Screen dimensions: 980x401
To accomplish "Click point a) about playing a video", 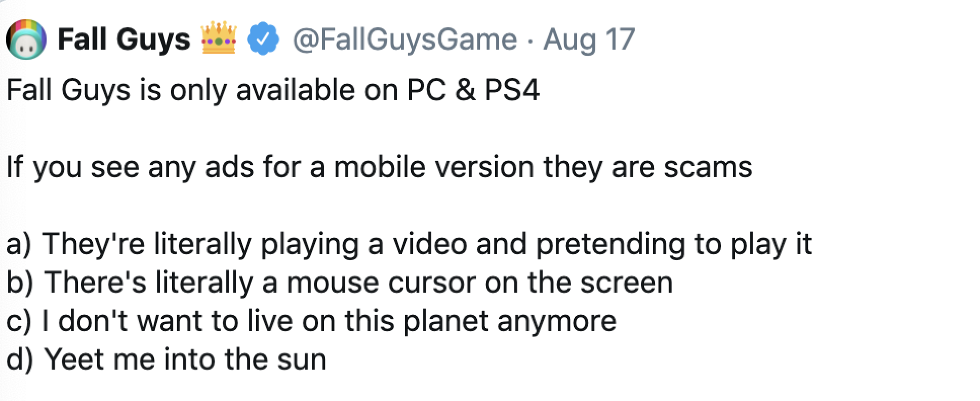I will pyautogui.click(x=409, y=245).
